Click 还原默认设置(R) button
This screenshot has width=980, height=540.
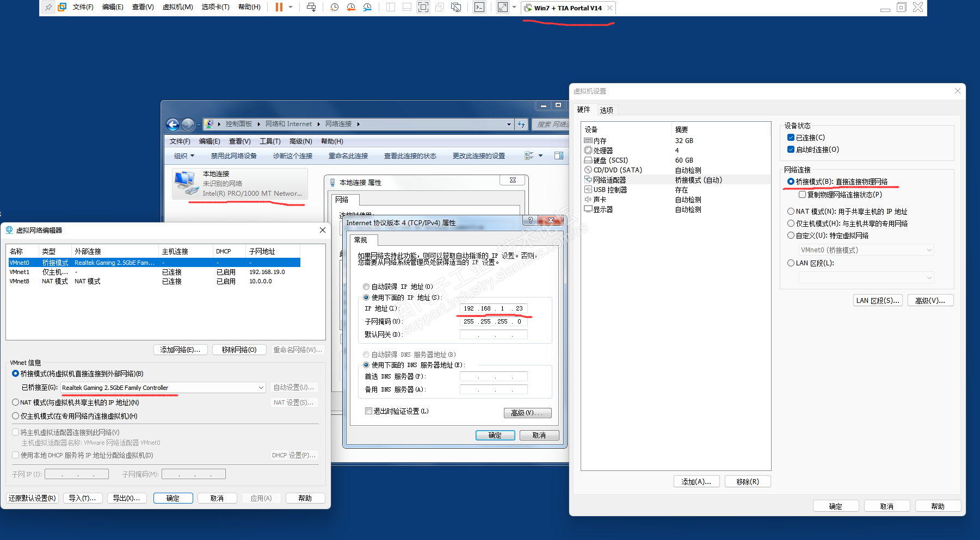click(32, 499)
